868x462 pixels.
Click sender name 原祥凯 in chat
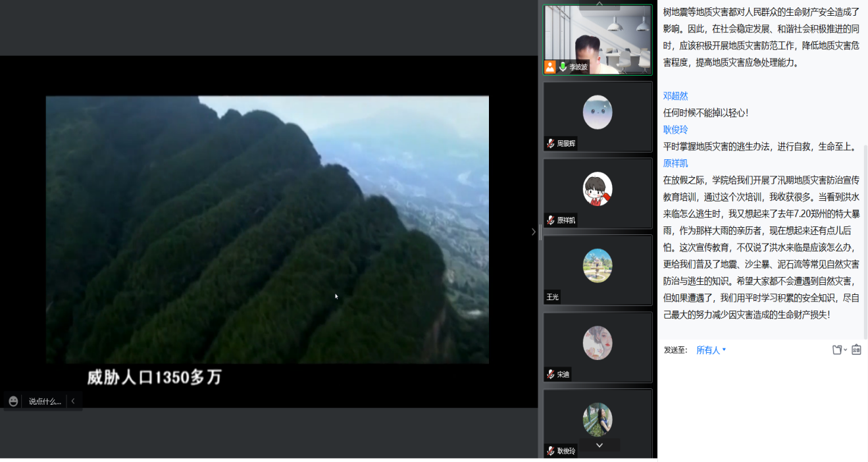[x=675, y=163]
